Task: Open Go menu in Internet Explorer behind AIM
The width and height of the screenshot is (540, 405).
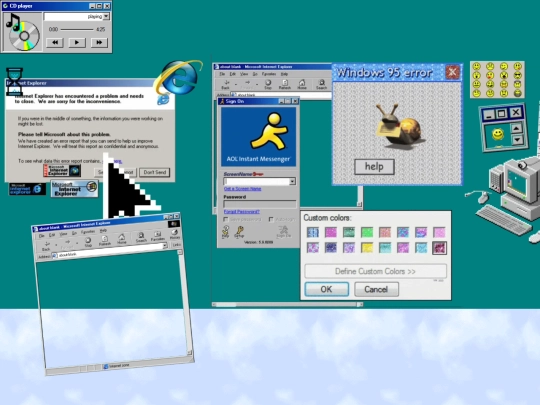Action: [x=255, y=74]
